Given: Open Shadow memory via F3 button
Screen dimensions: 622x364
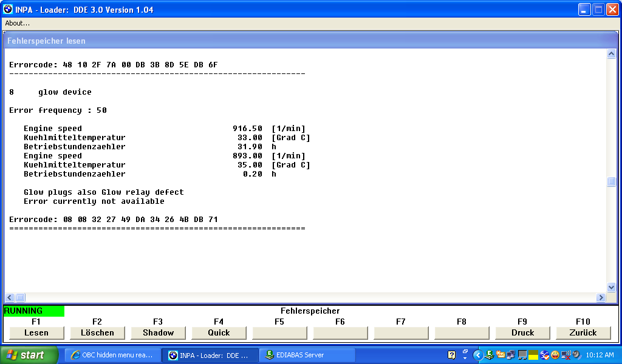Looking at the screenshot, I should [158, 332].
